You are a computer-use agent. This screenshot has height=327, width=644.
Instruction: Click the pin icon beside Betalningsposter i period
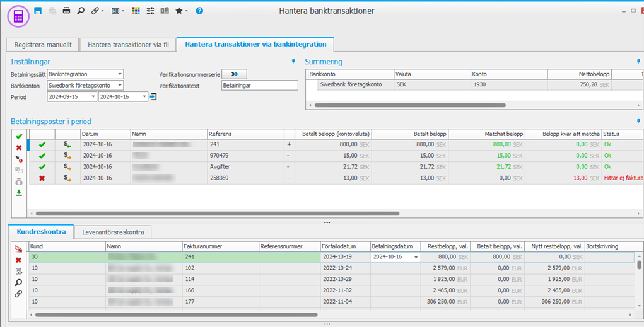tap(639, 122)
